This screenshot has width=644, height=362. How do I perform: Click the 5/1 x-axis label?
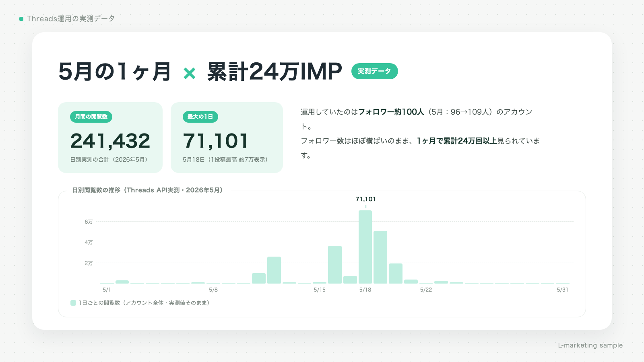coord(107,290)
